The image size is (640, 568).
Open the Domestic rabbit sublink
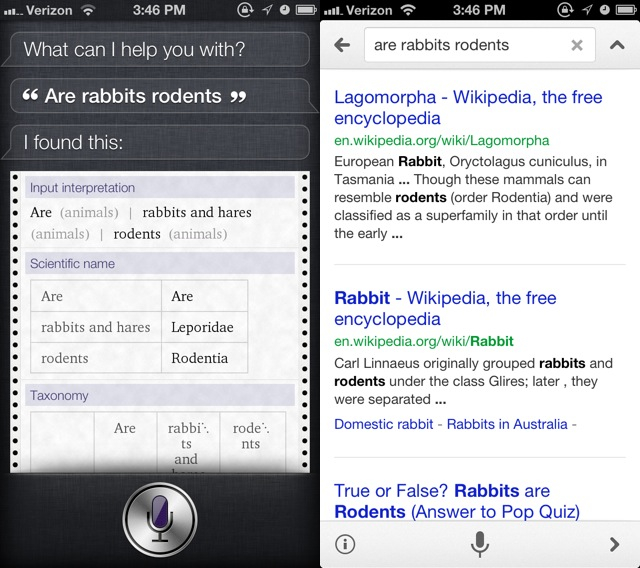click(x=383, y=424)
